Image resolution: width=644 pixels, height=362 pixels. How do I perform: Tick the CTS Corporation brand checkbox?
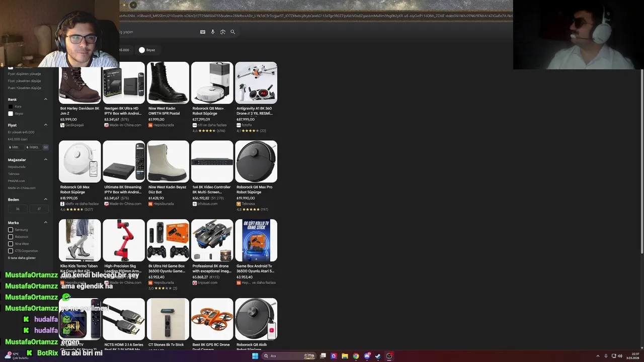click(x=11, y=251)
